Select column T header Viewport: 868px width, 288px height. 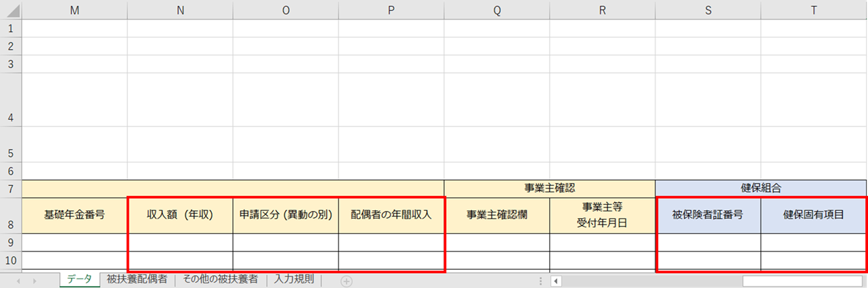[814, 10]
